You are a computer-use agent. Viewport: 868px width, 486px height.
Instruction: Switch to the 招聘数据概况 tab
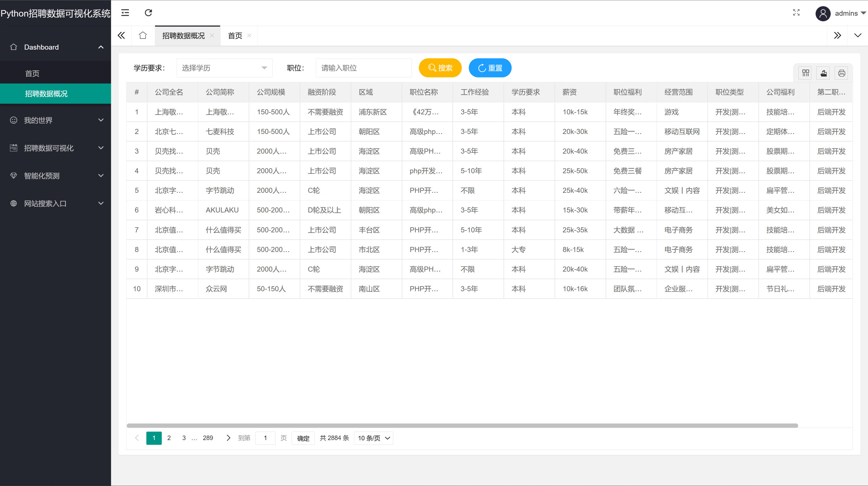184,36
